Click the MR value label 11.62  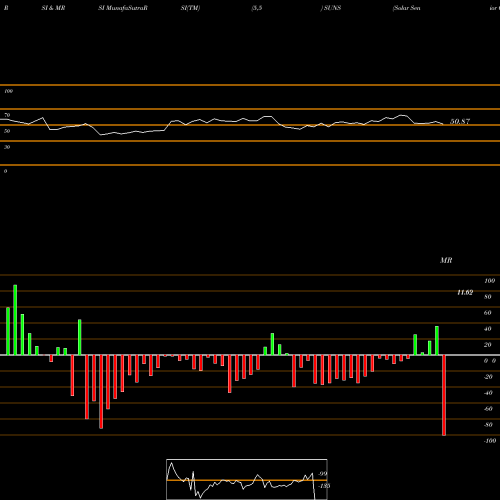tap(465, 293)
